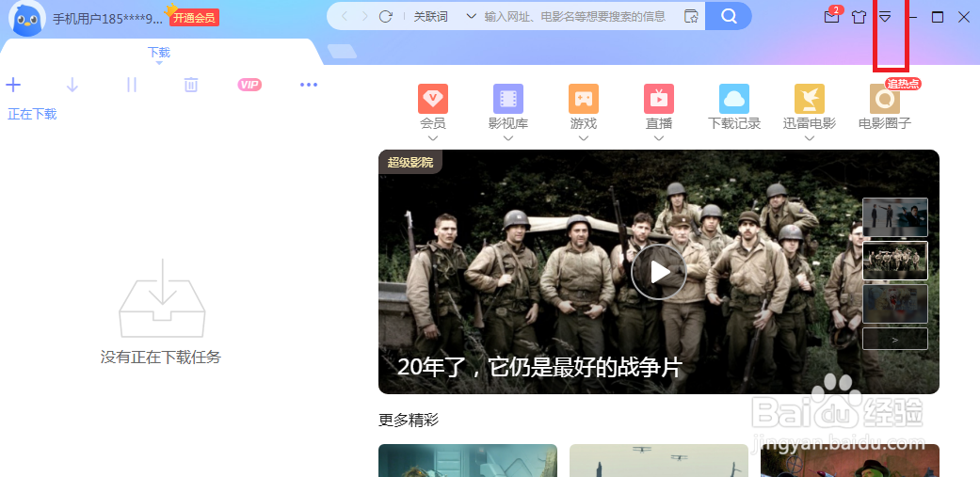
Task: Click the 更多精彩 heading
Action: click(409, 421)
